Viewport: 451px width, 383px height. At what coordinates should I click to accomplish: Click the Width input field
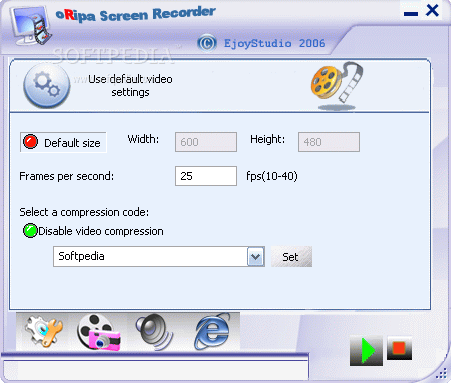[206, 142]
